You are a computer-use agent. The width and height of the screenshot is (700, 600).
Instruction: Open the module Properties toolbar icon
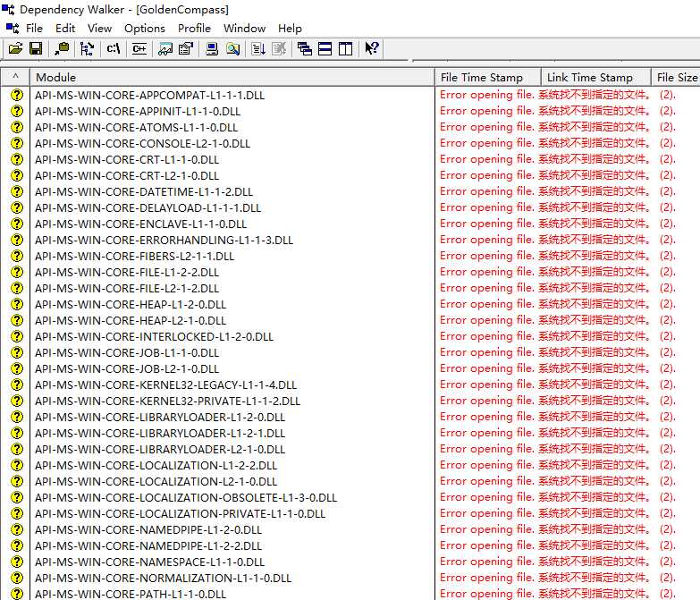pyautogui.click(x=185, y=48)
